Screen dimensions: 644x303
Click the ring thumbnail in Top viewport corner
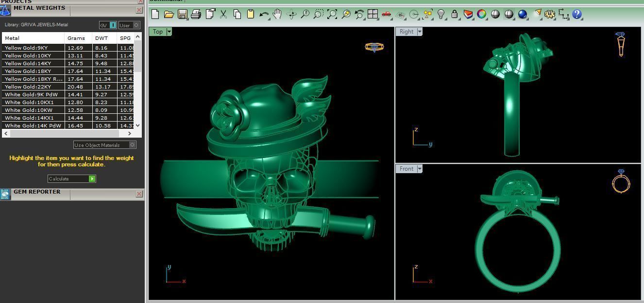pos(374,47)
